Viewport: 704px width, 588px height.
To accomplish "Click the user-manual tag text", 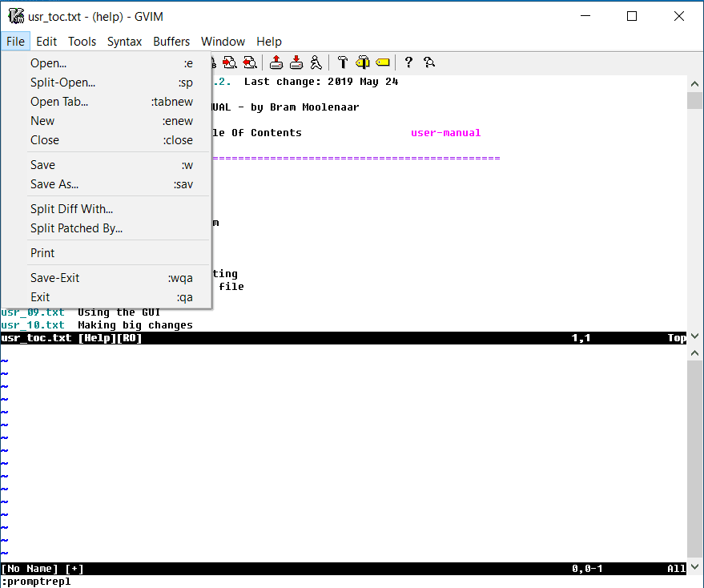I will pos(446,133).
